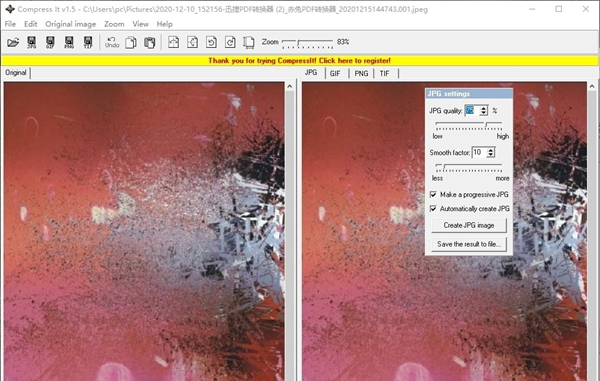600x381 pixels.
Task: Click Save the result to file button
Action: tap(469, 244)
